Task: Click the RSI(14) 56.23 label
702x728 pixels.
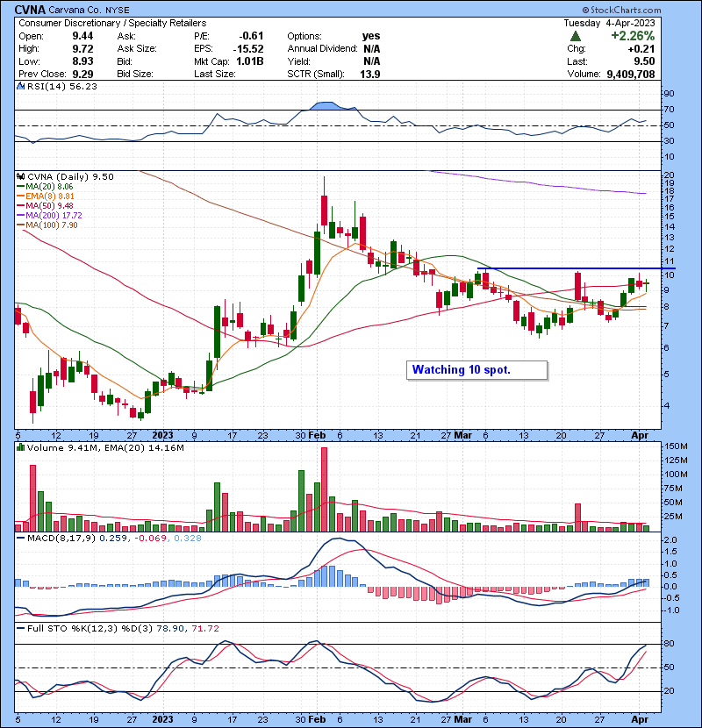Action: coord(62,86)
